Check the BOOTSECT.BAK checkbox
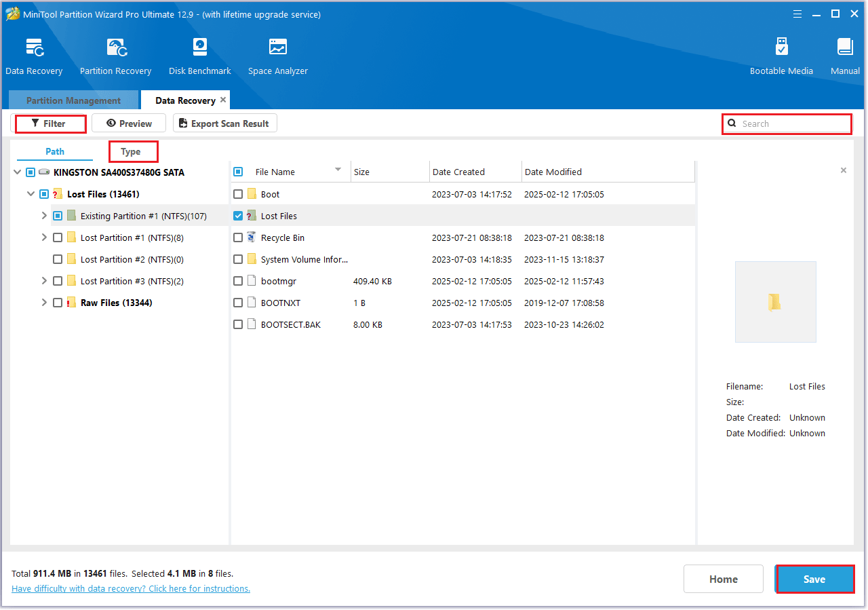Screen dimensions: 868x610 pyautogui.click(x=238, y=324)
